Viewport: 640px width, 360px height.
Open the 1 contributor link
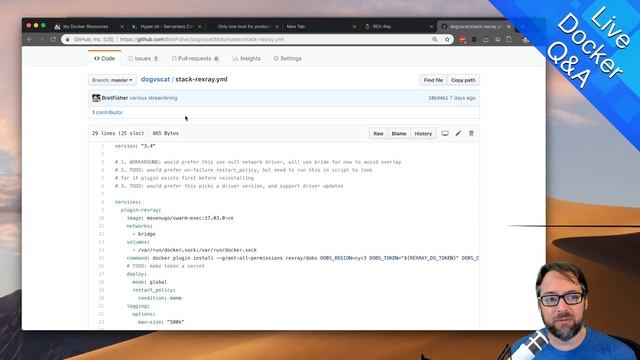point(107,112)
